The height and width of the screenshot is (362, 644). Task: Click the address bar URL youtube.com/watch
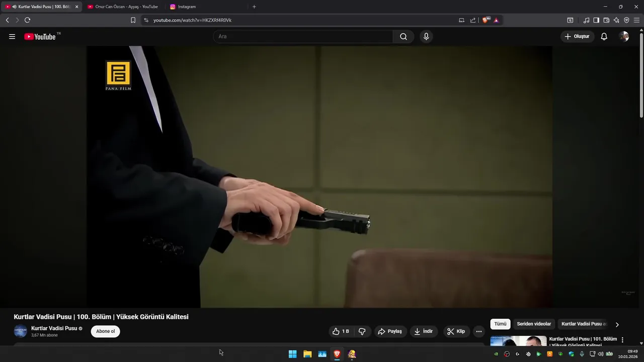point(192,20)
